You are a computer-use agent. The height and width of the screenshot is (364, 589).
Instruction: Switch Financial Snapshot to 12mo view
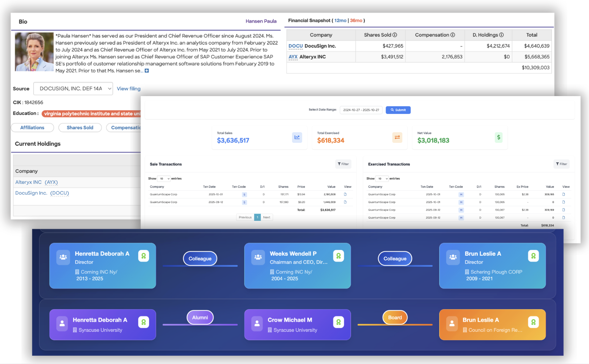click(340, 20)
